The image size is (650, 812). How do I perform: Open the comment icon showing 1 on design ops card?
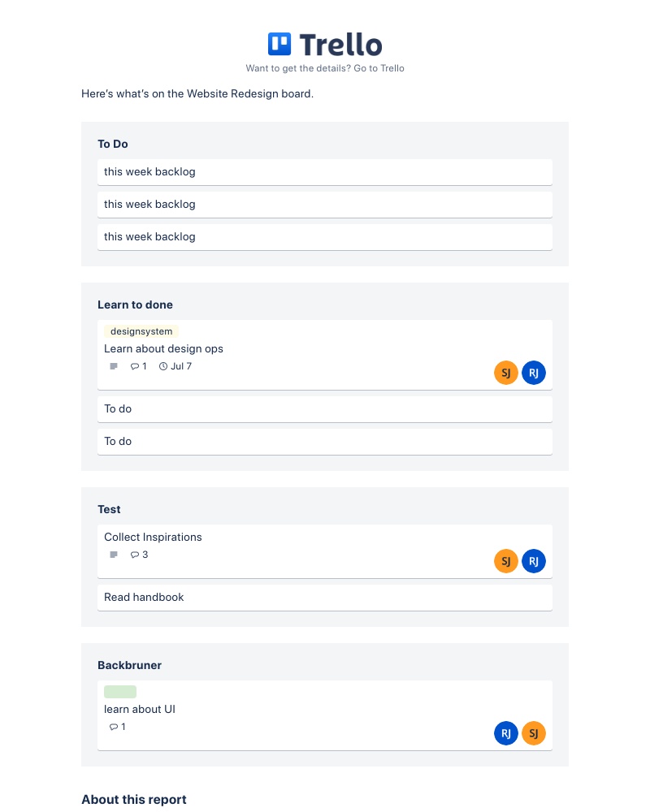(x=138, y=366)
